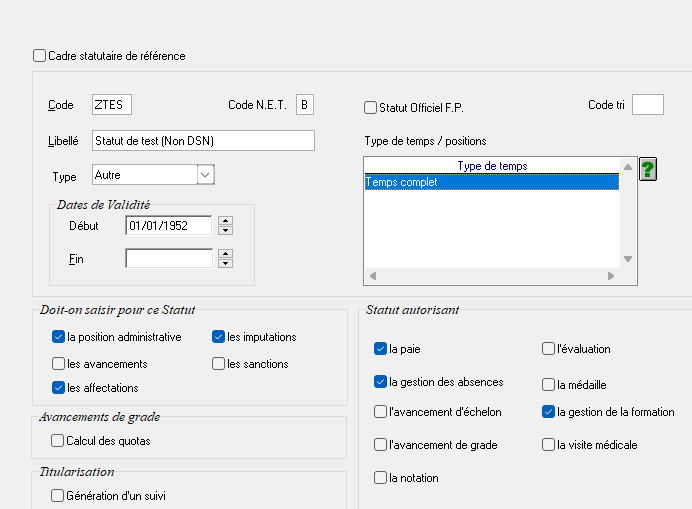Open the green question mark help icon
The width and height of the screenshot is (692, 509).
tap(648, 169)
